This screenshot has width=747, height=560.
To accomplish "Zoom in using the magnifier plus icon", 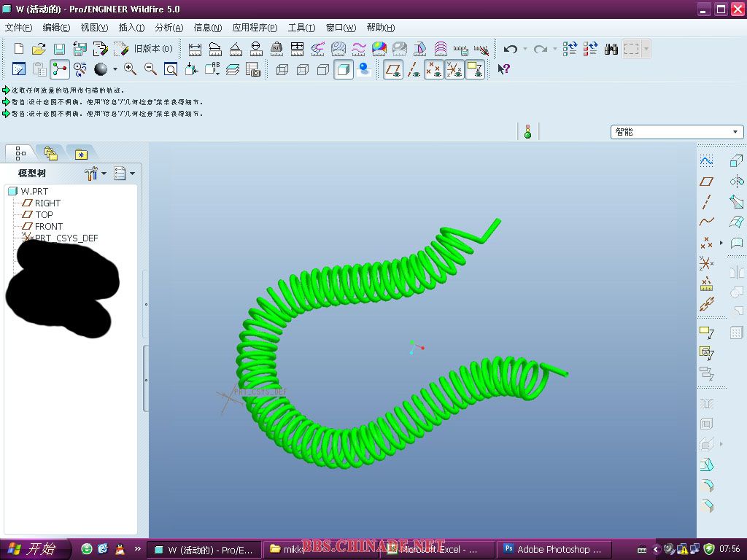I will click(x=130, y=69).
